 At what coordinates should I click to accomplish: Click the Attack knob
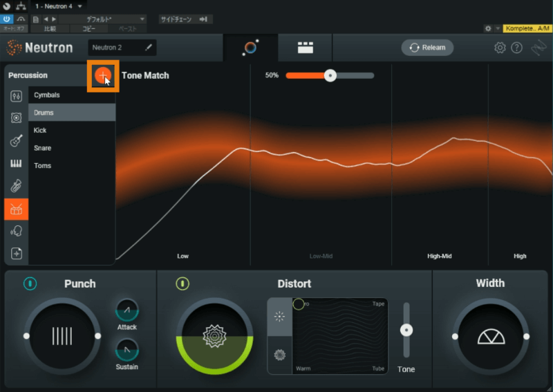coord(127,310)
